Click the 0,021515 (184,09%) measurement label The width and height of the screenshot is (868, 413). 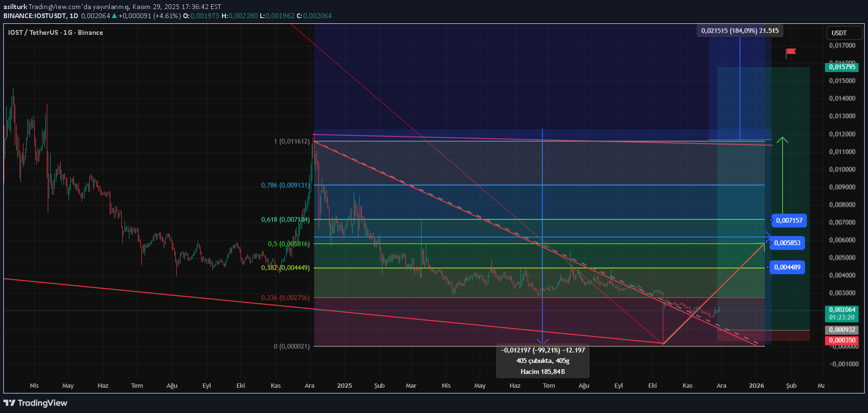pos(740,31)
